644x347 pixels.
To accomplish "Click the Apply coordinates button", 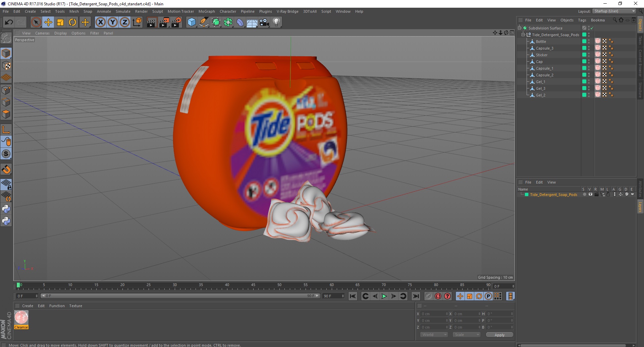I will pyautogui.click(x=499, y=335).
